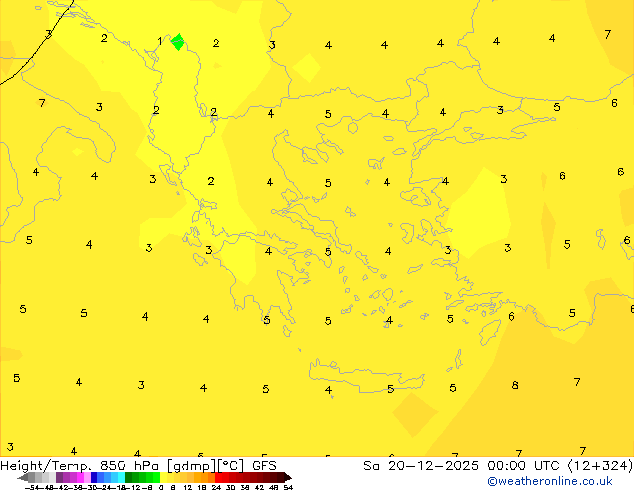Select the '1' temperature label beside the green diamond
Screen dimensions: 634x490
coord(160,41)
